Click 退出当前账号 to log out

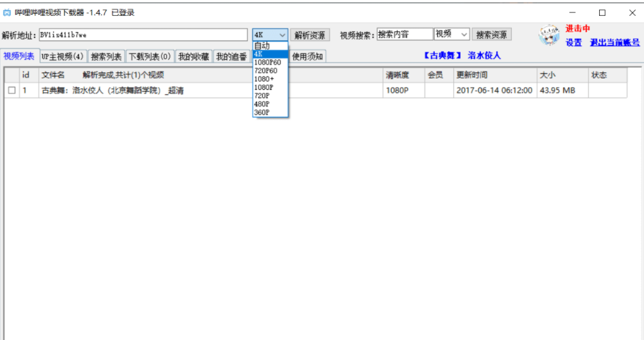pos(614,43)
